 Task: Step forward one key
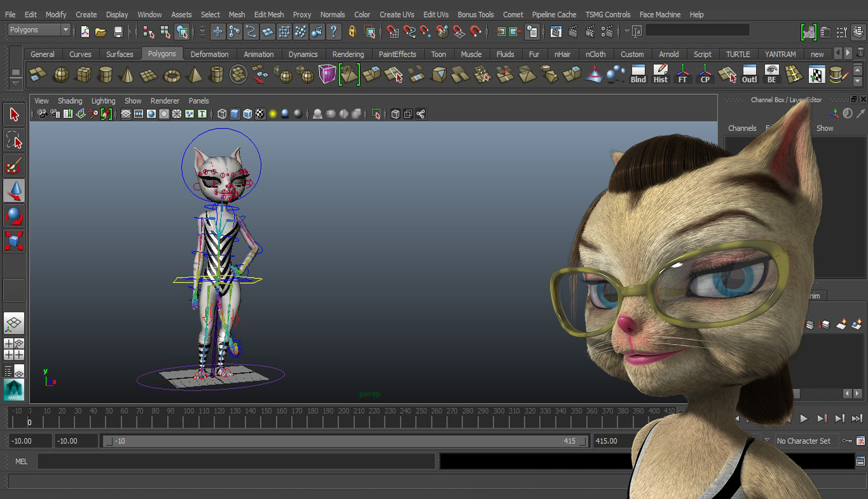tap(822, 418)
